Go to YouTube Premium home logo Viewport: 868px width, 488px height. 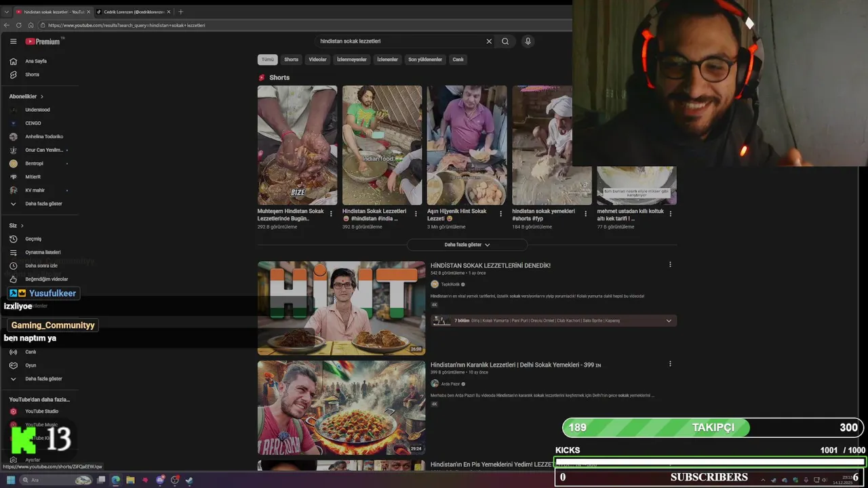click(x=43, y=41)
